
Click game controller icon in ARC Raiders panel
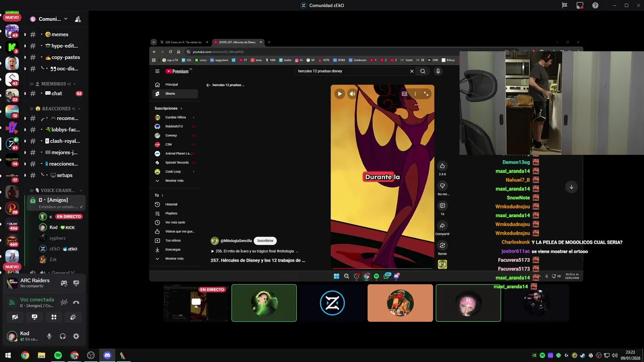click(x=64, y=283)
